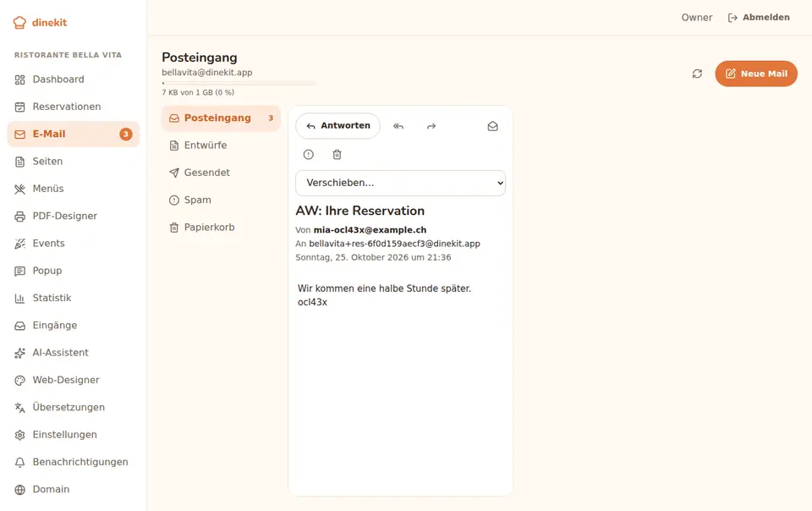Image resolution: width=812 pixels, height=511 pixels.
Task: Click the Events party icon
Action: 19,244
